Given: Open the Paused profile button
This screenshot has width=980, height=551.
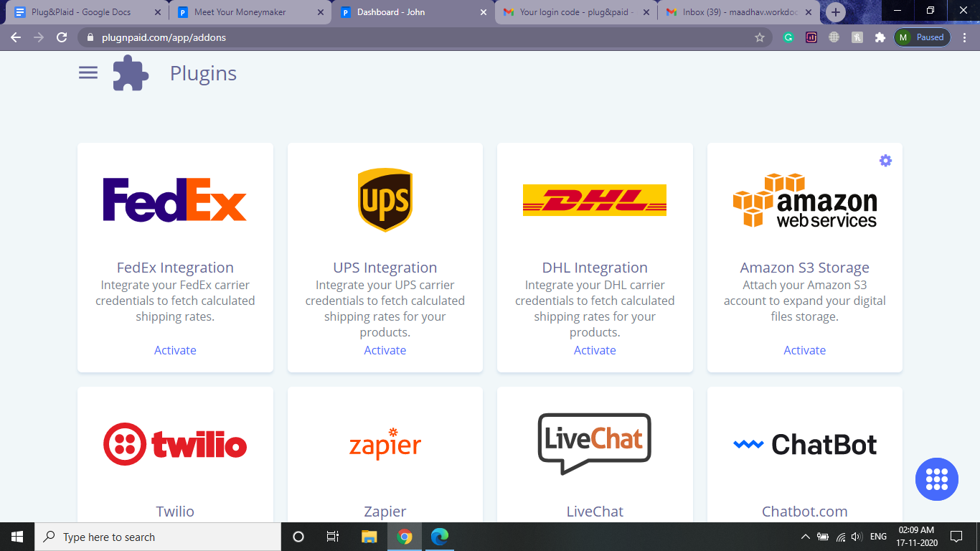Looking at the screenshot, I should tap(923, 37).
